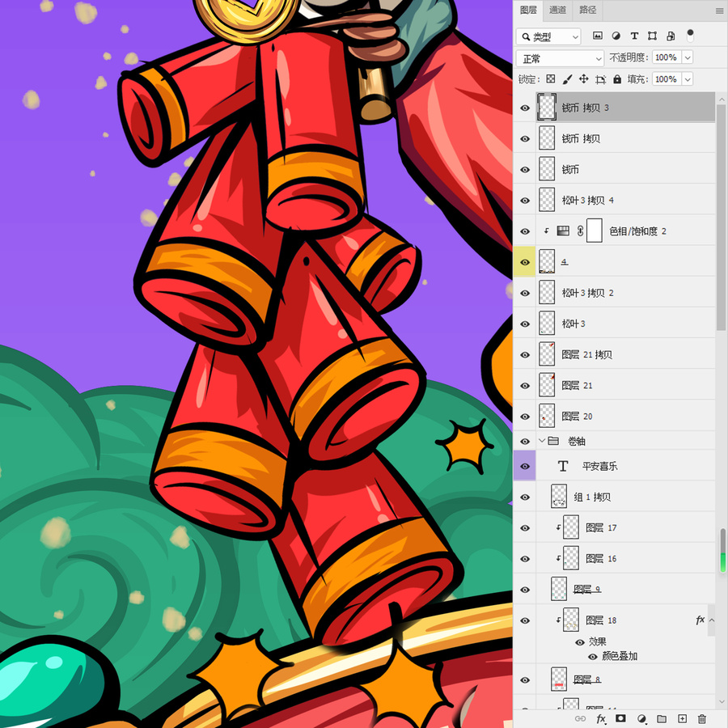This screenshot has width=728, height=728.
Task: Click the 图层 21 layer thumbnail
Action: [547, 385]
